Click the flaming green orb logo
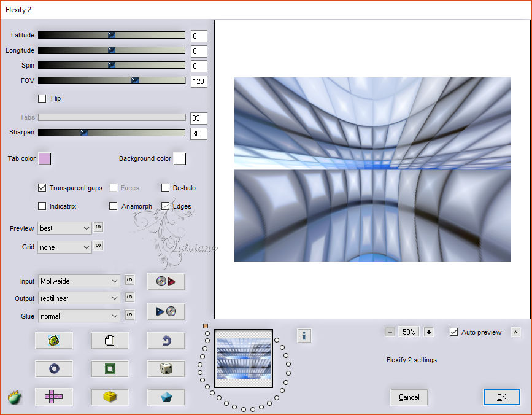 point(15,397)
